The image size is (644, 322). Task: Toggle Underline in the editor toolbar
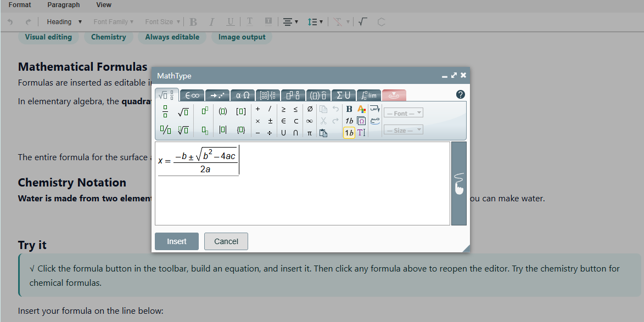pyautogui.click(x=231, y=22)
